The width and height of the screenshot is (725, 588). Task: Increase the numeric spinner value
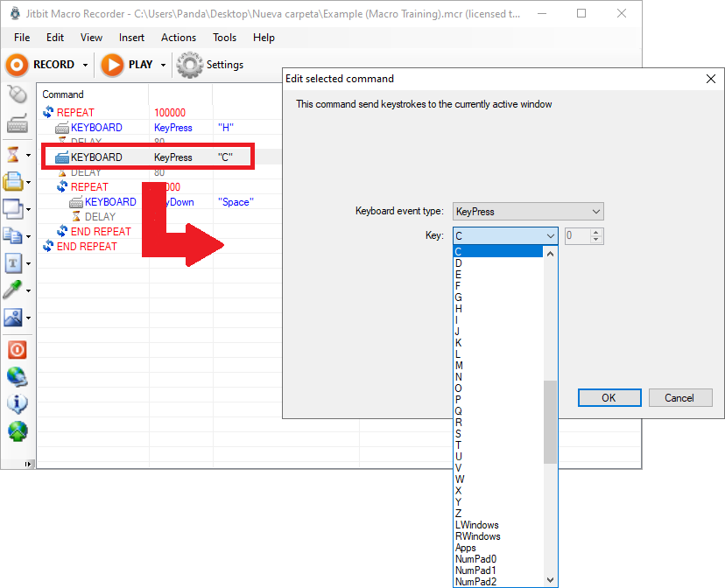tap(596, 233)
